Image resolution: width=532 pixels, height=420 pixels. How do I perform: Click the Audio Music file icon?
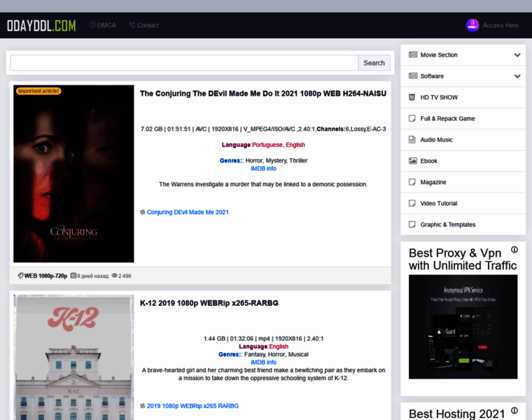tap(412, 139)
